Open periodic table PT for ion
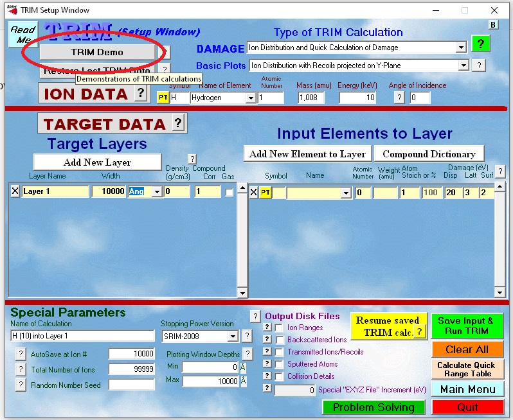The width and height of the screenshot is (513, 420). coord(163,98)
